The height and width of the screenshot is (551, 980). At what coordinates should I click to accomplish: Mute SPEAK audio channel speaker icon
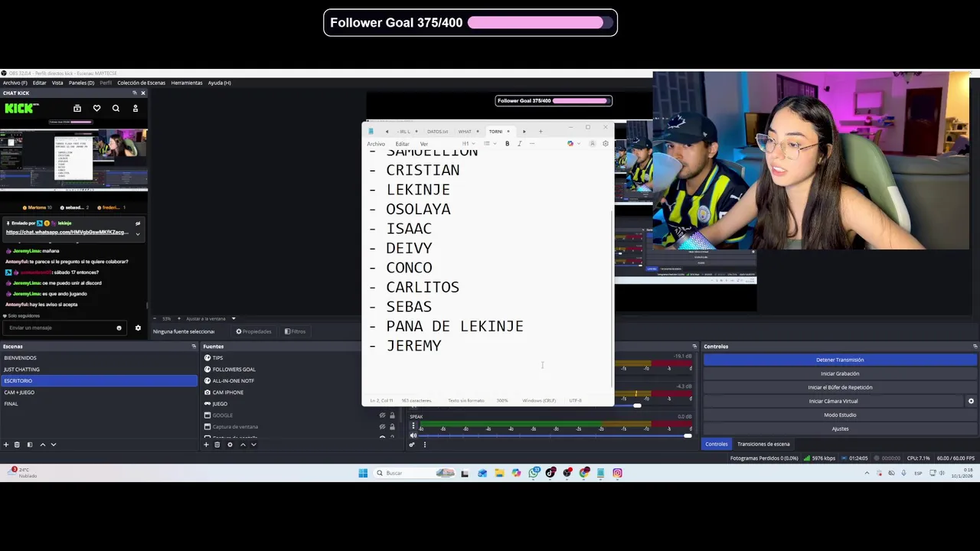click(413, 436)
